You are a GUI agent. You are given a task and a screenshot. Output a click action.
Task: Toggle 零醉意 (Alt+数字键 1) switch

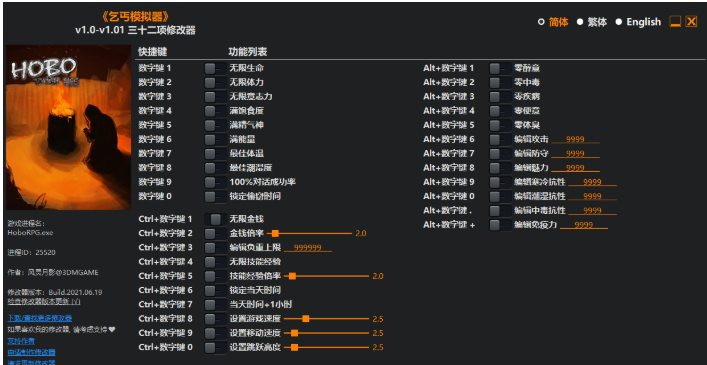(500, 68)
